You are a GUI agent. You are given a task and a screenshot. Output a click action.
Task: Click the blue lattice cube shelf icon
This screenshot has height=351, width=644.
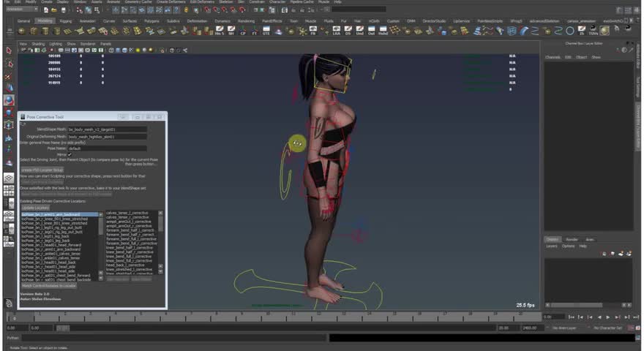coord(512,31)
